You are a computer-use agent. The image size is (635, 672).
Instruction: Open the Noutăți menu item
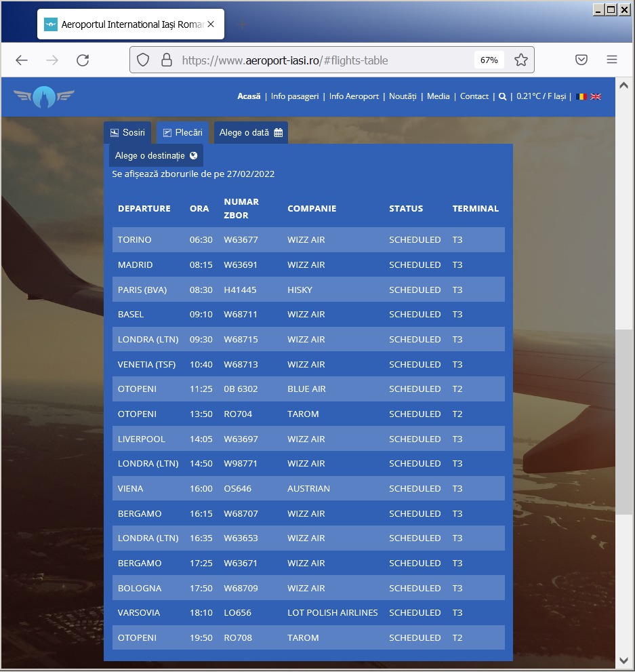pyautogui.click(x=403, y=96)
